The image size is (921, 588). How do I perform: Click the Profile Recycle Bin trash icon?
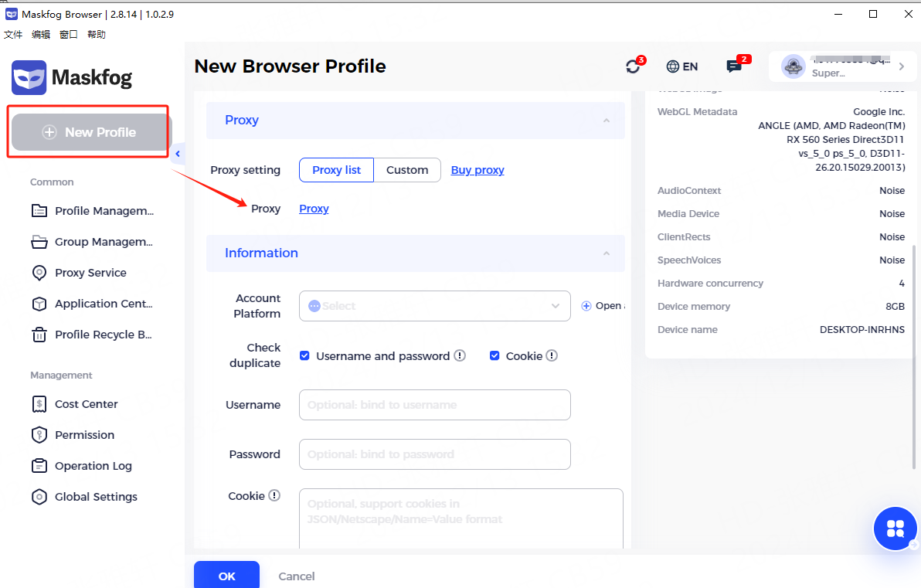(x=39, y=335)
